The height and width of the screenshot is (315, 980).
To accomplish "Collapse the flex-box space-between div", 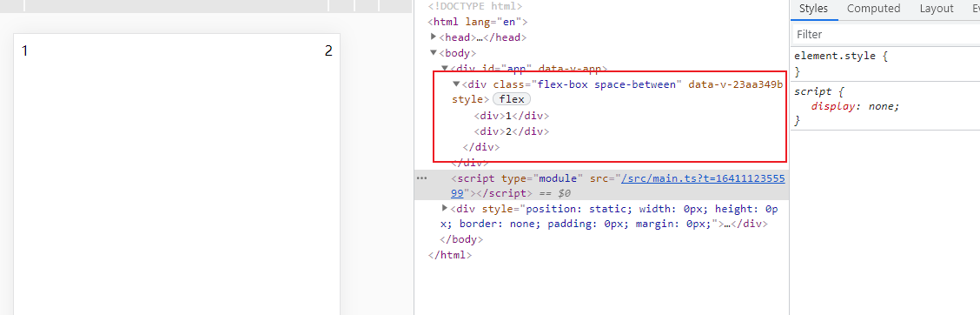I will [456, 84].
